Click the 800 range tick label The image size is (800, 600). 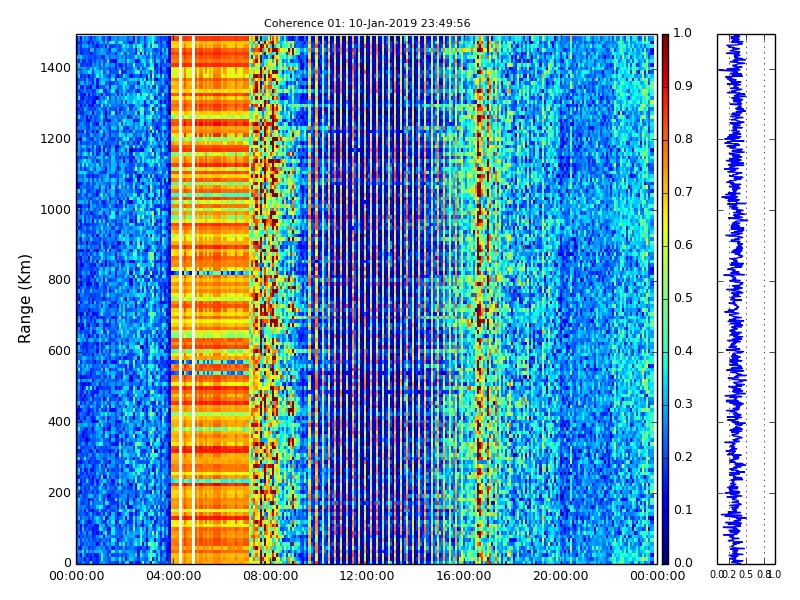(59, 281)
